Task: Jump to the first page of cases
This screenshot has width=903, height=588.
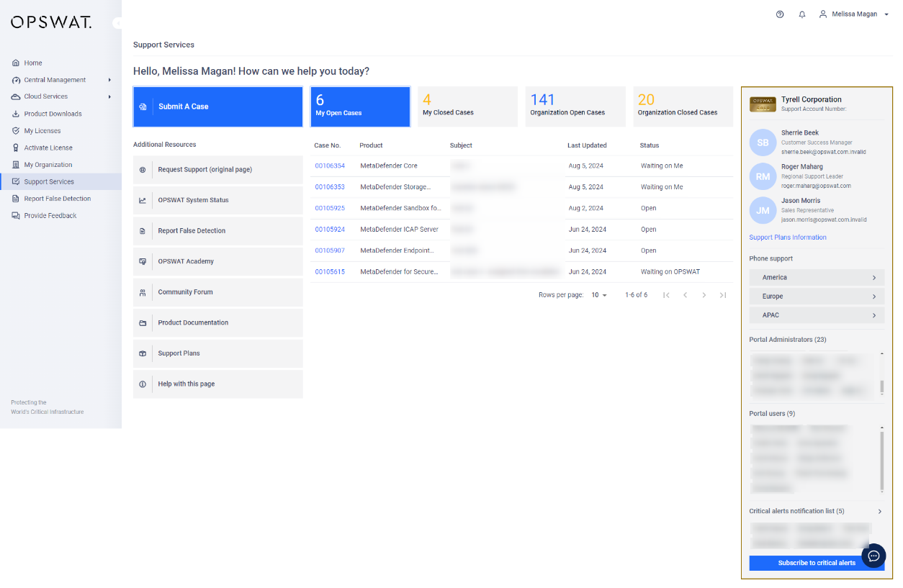Action: coord(666,295)
